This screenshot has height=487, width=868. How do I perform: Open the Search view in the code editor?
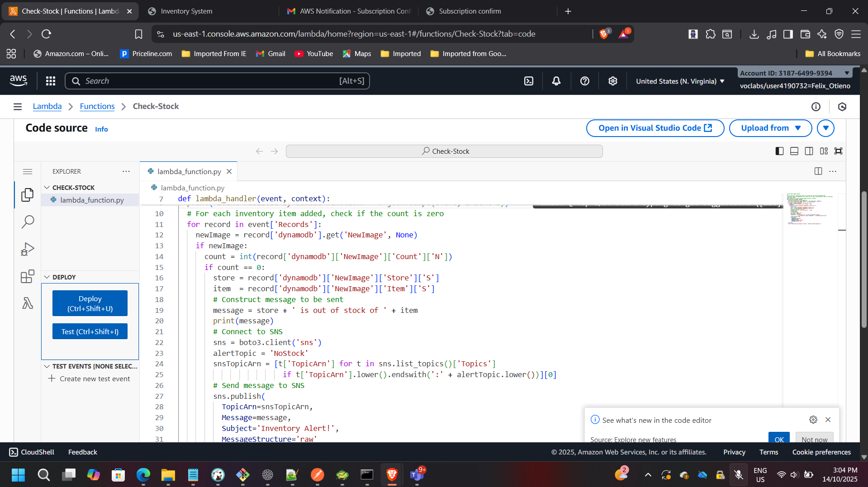pyautogui.click(x=28, y=222)
